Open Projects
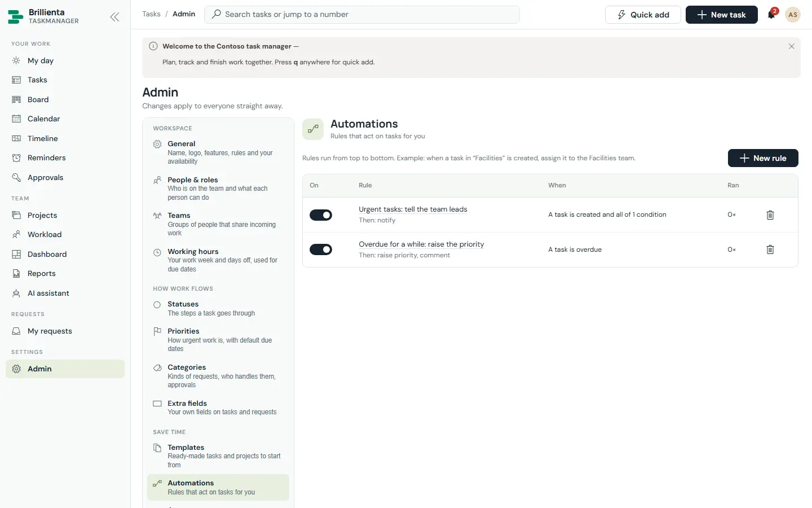812x508 pixels. 65,215
